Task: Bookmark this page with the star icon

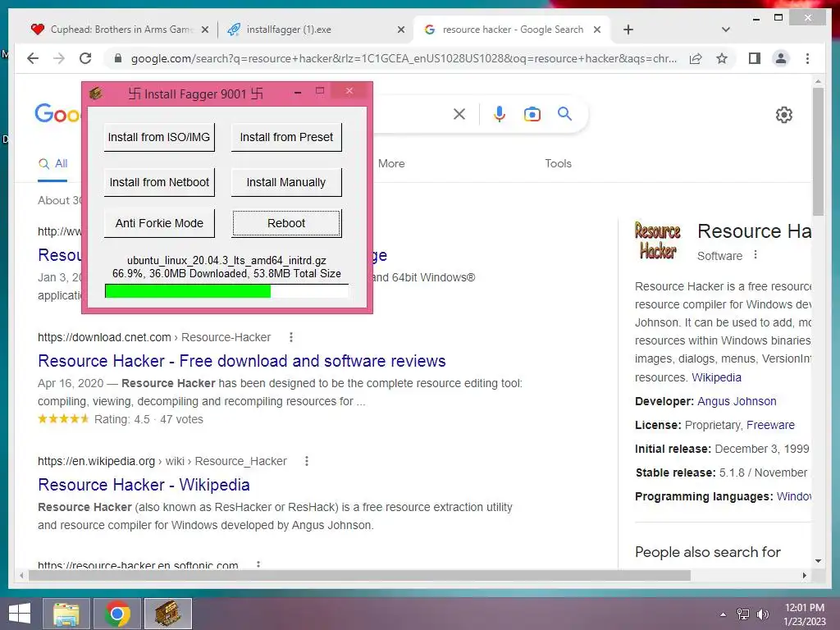Action: coord(722,58)
